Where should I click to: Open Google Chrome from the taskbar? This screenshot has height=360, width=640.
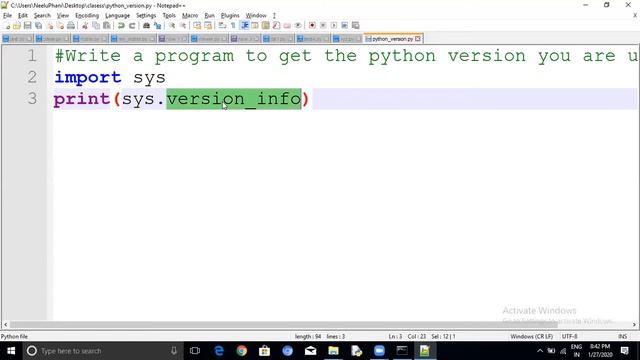tap(242, 351)
